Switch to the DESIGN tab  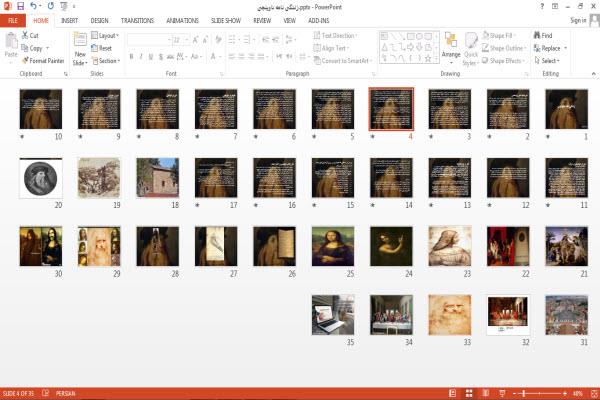click(99, 21)
